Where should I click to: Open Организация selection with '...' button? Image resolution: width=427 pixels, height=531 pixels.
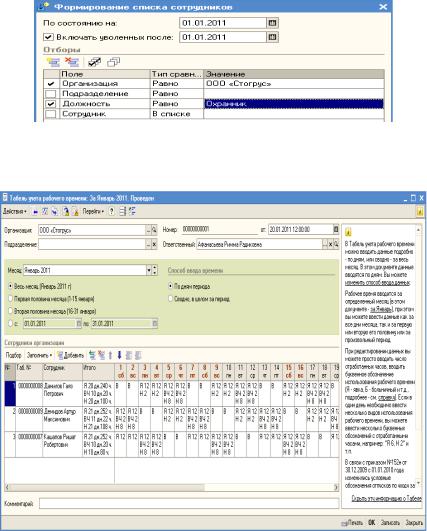148,230
